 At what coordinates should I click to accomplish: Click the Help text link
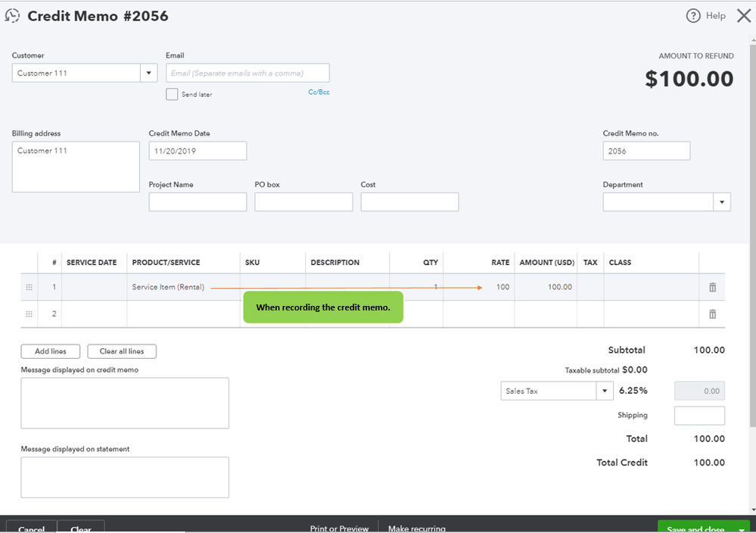(x=715, y=16)
